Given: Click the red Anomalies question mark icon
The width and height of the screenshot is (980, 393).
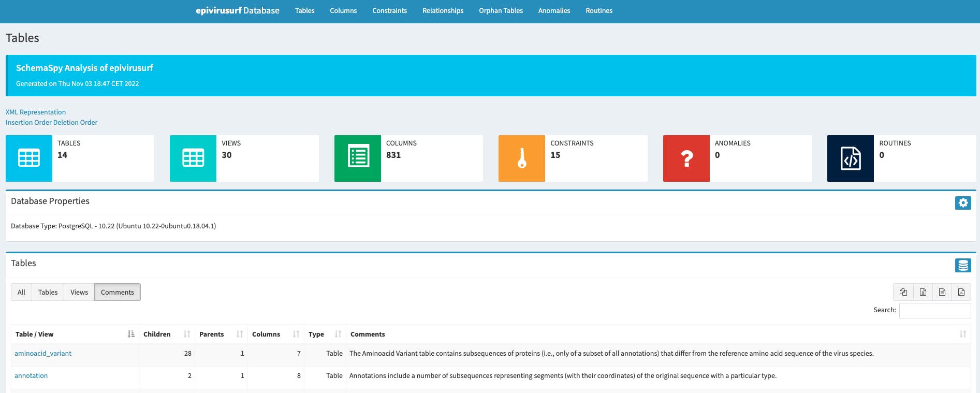Looking at the screenshot, I should [x=686, y=158].
